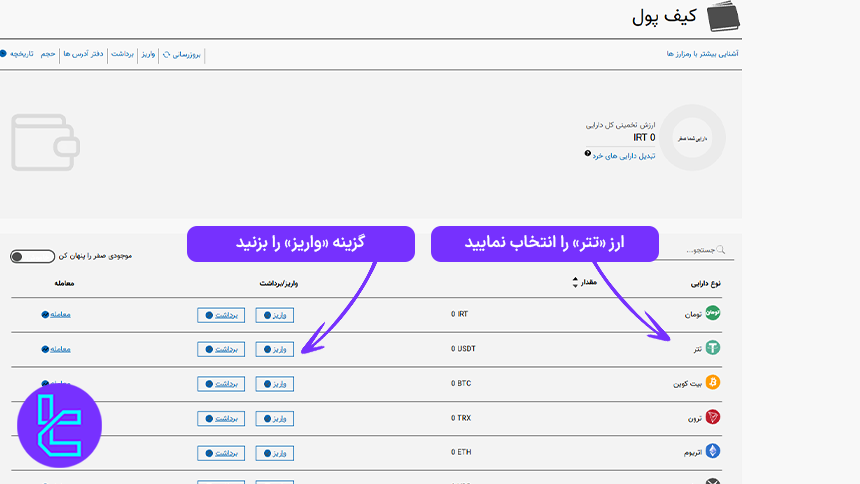The width and height of the screenshot is (860, 484).
Task: Click the help icon beside تبدیل دارایی های خرد
Action: (587, 154)
